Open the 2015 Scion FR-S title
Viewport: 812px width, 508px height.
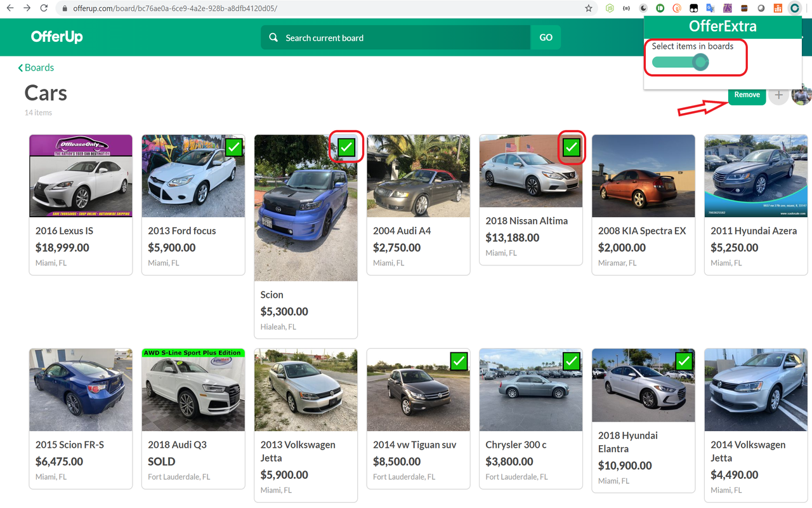(70, 444)
